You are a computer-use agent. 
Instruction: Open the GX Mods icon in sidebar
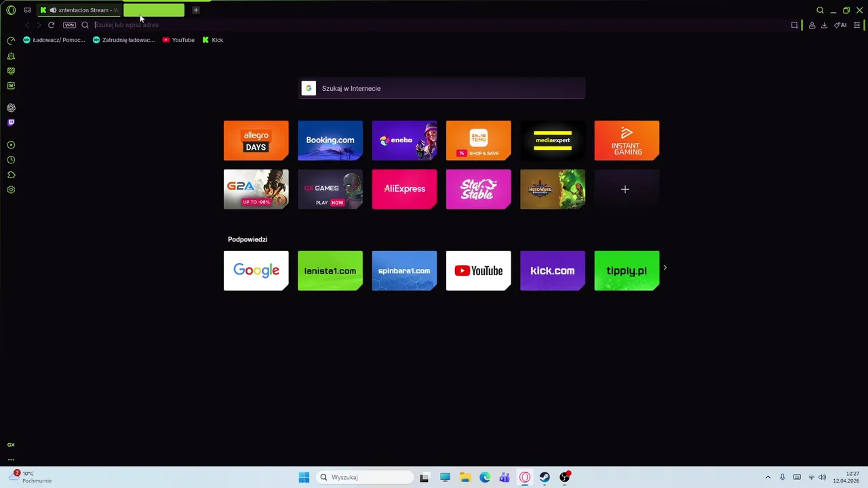click(x=11, y=70)
